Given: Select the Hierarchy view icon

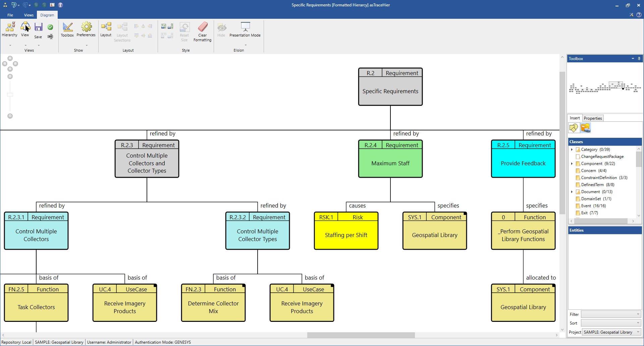Looking at the screenshot, I should click(10, 29).
